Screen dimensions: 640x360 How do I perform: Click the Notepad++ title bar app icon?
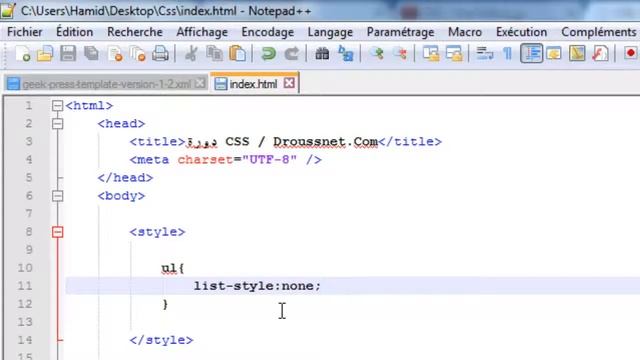tap(8, 11)
